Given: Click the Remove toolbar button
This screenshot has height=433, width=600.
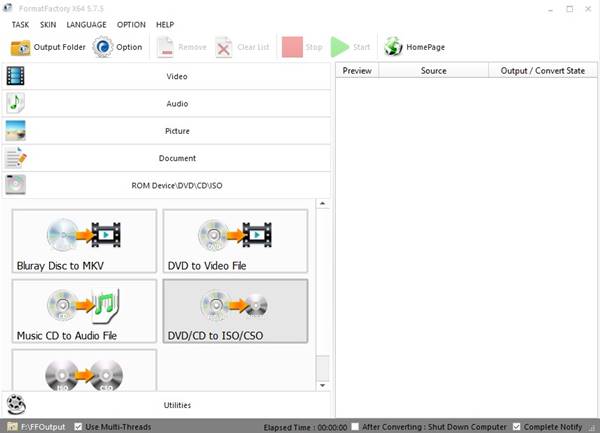Looking at the screenshot, I should (x=182, y=47).
